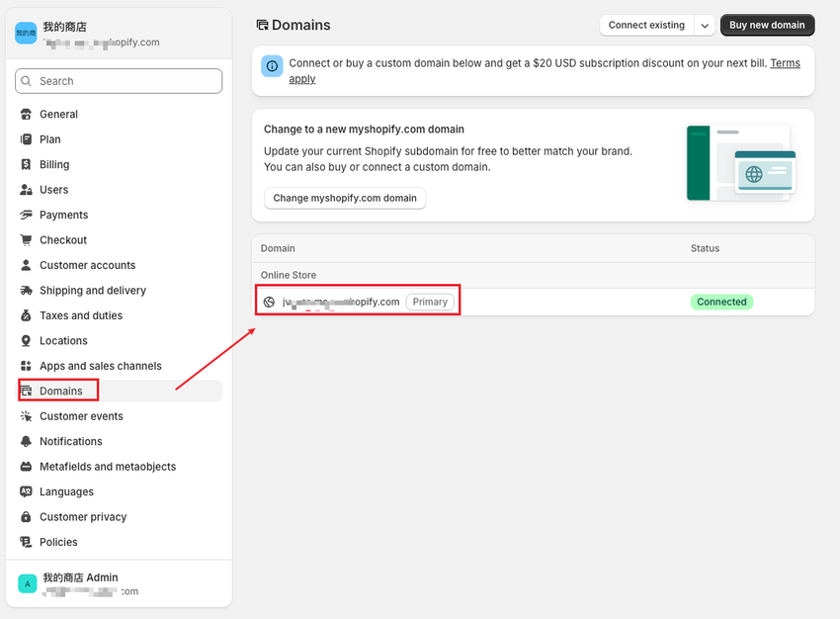Open the Languages settings tab
The height and width of the screenshot is (619, 840).
66,491
